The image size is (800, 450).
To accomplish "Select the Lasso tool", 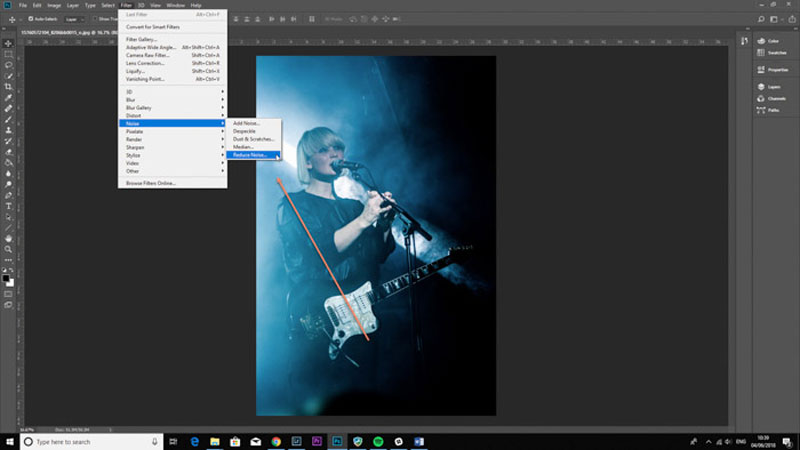I will point(8,65).
